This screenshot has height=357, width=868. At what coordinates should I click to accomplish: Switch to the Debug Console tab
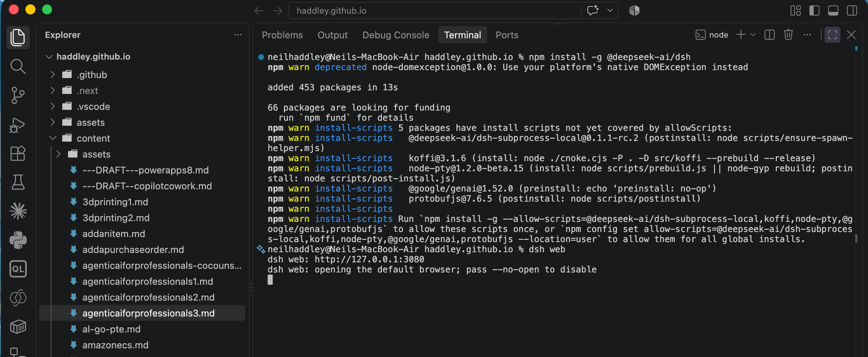click(395, 35)
